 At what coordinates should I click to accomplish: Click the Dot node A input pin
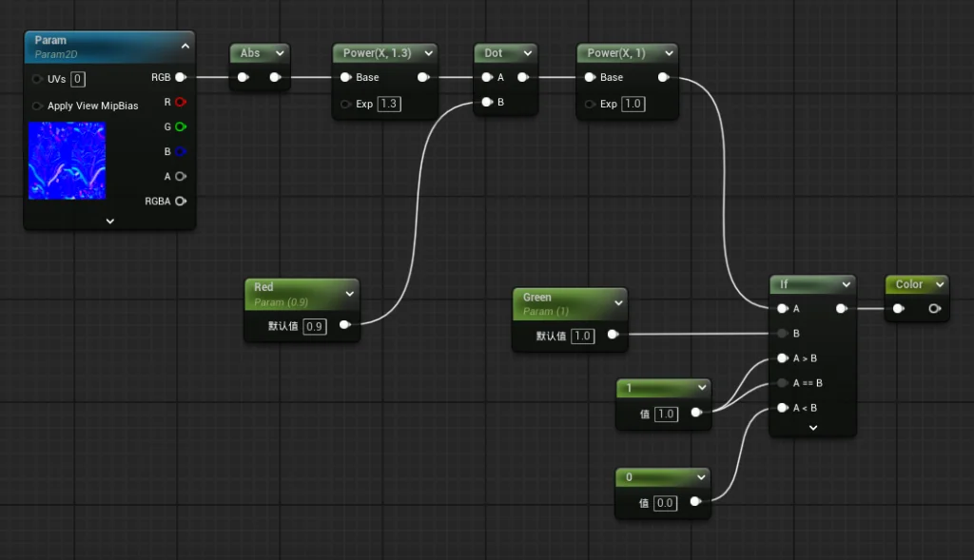tap(488, 77)
